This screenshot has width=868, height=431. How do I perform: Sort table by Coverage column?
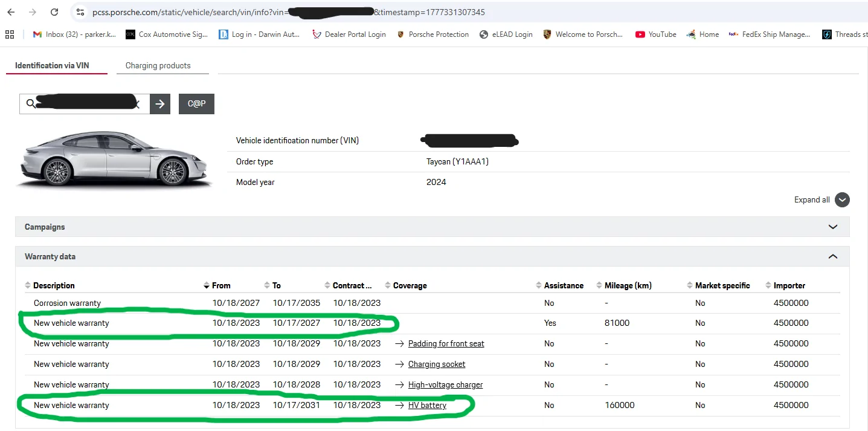coord(406,285)
